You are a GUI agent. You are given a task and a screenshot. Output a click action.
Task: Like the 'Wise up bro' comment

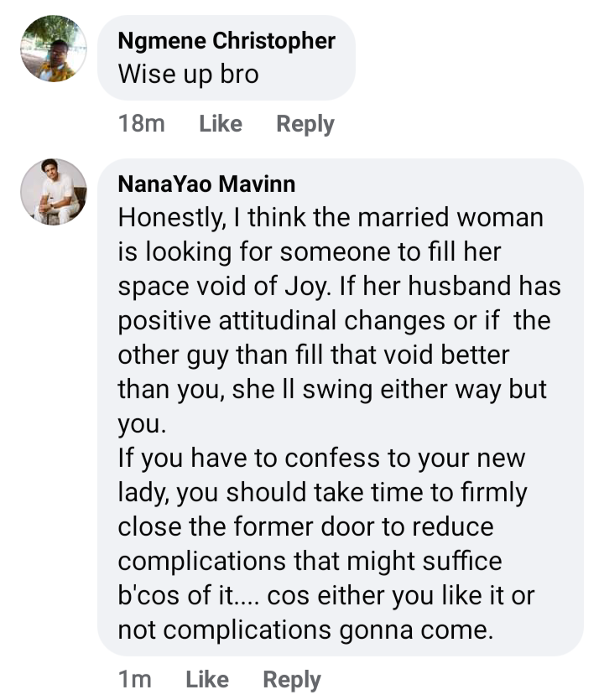pos(221,124)
